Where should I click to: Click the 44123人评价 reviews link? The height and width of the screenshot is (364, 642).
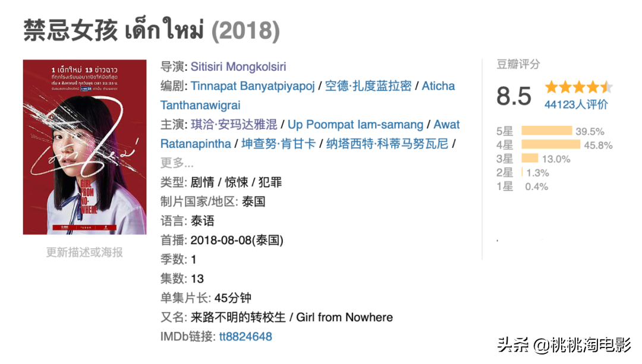point(576,105)
